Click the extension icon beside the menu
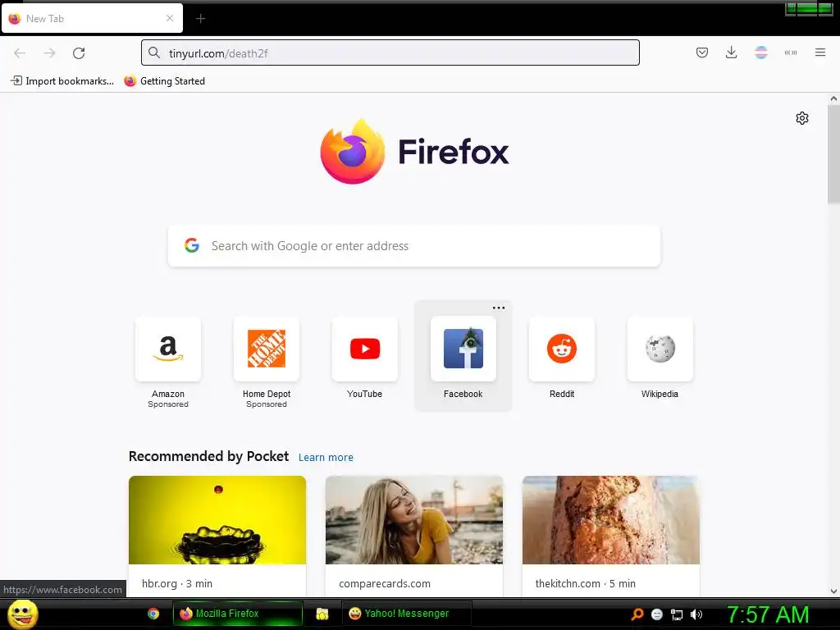Image resolution: width=840 pixels, height=630 pixels. pos(791,52)
